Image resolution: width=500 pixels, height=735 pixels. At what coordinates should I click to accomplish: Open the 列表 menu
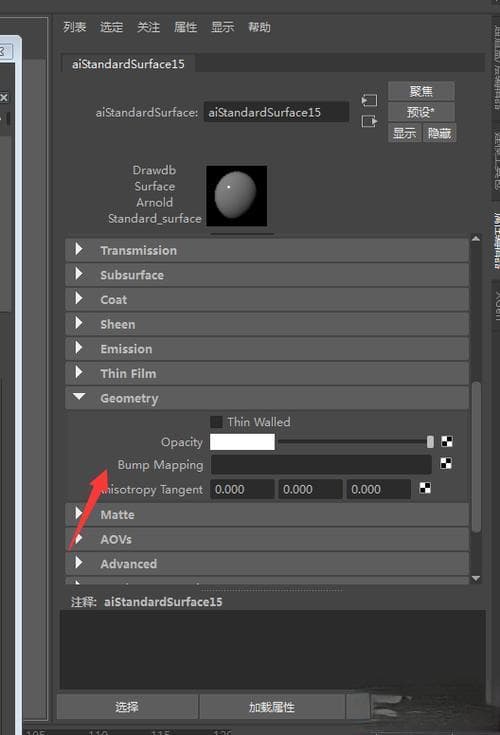coord(75,27)
